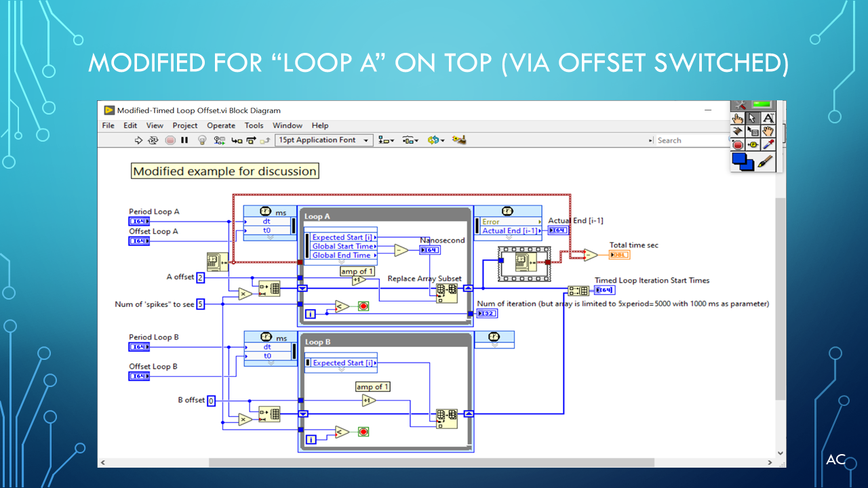Click the Search input field

[688, 140]
